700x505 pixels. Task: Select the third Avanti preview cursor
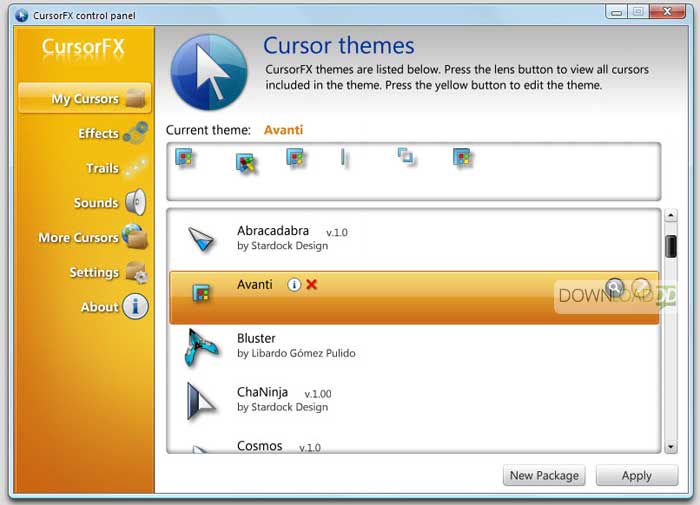click(x=295, y=157)
